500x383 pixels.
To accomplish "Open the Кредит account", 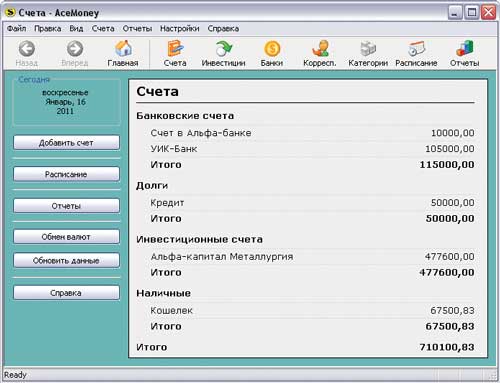I will [x=167, y=203].
